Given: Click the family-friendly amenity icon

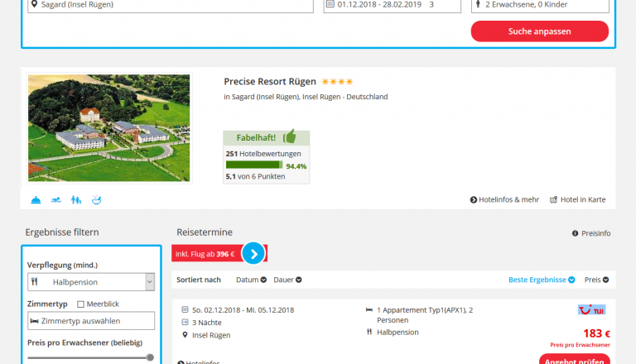Looking at the screenshot, I should [x=76, y=200].
